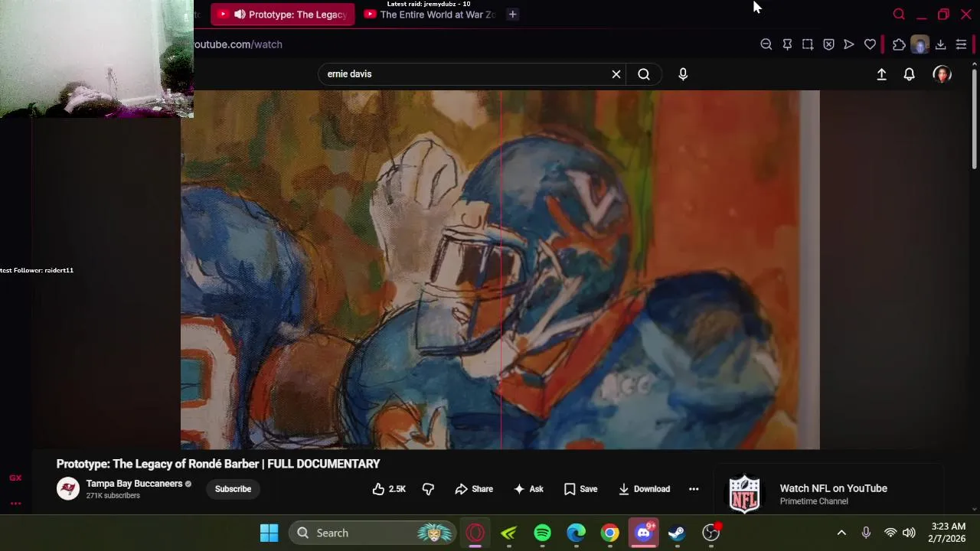Screen dimensions: 980x551
Task: Open the send/flow arrow icon
Action: point(849,44)
